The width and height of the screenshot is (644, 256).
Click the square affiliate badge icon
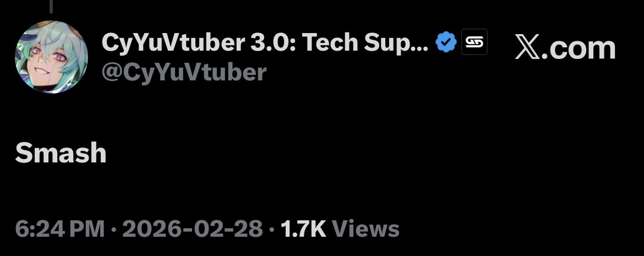pos(473,42)
